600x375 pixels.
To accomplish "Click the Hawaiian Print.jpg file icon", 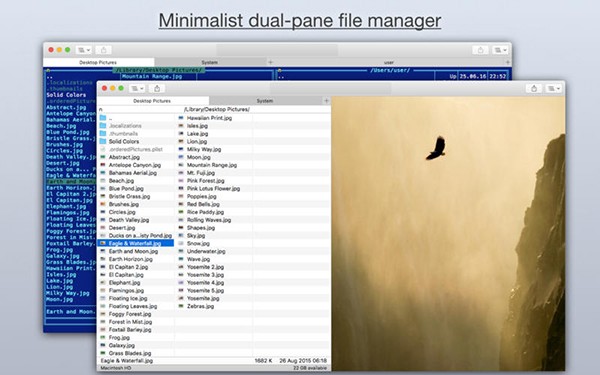I will tap(181, 118).
